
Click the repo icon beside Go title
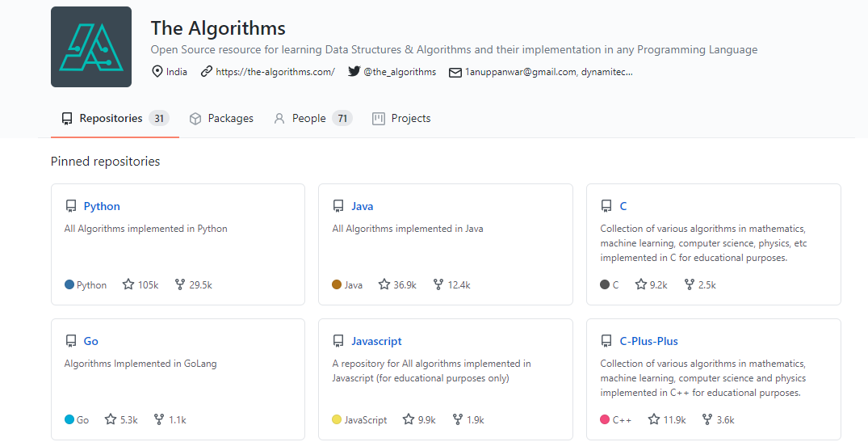point(71,342)
